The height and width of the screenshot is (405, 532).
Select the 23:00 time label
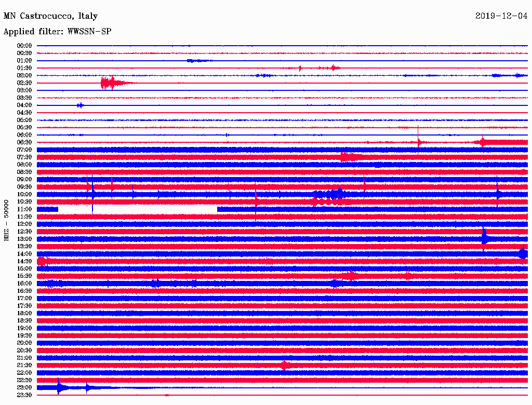(x=24, y=388)
